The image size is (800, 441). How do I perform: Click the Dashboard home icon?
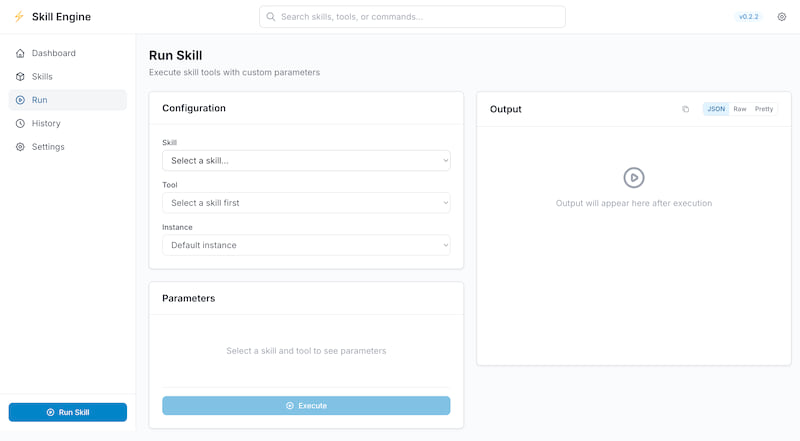21,53
